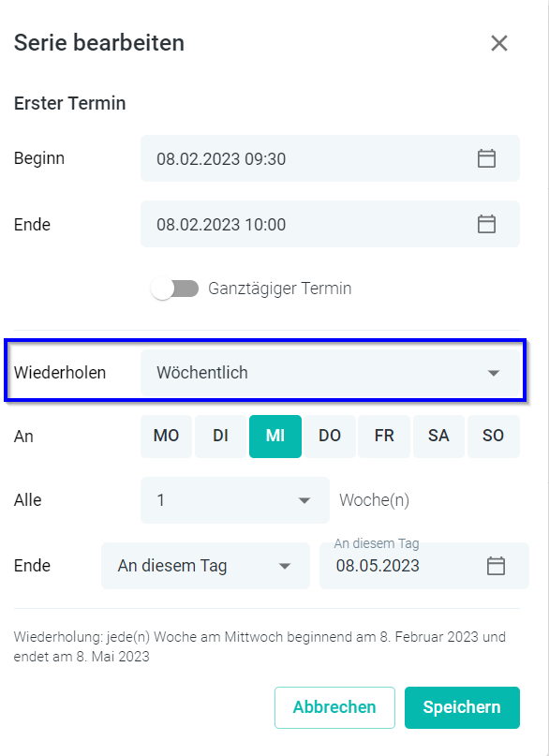549x756 pixels.
Task: Enable Monday (MO) as repeat day
Action: coord(166,436)
